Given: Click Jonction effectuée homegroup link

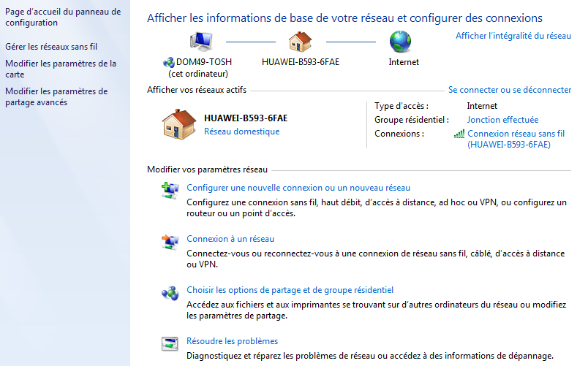Looking at the screenshot, I should pyautogui.click(x=503, y=120).
